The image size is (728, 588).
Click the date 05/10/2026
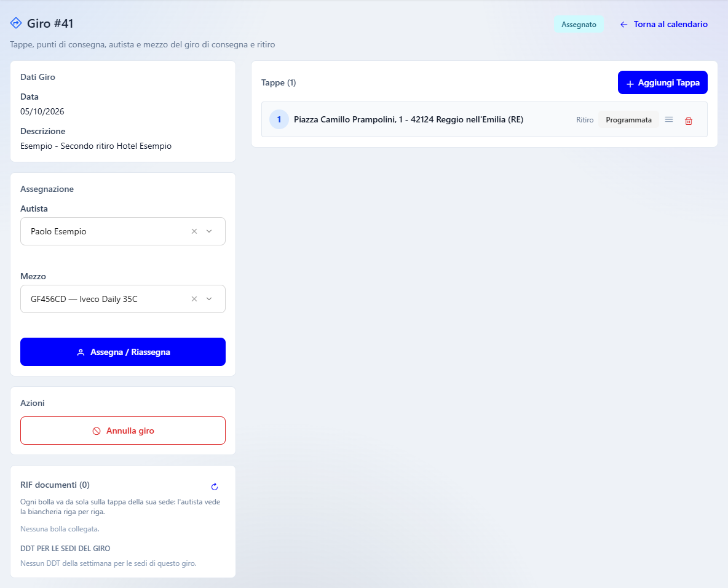coord(42,111)
